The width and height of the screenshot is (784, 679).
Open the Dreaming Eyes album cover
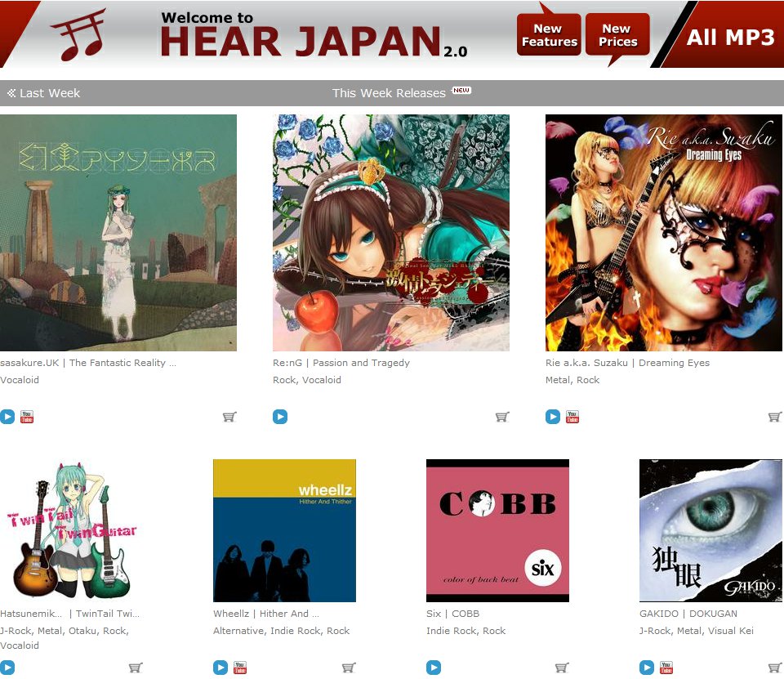pyautogui.click(x=663, y=233)
